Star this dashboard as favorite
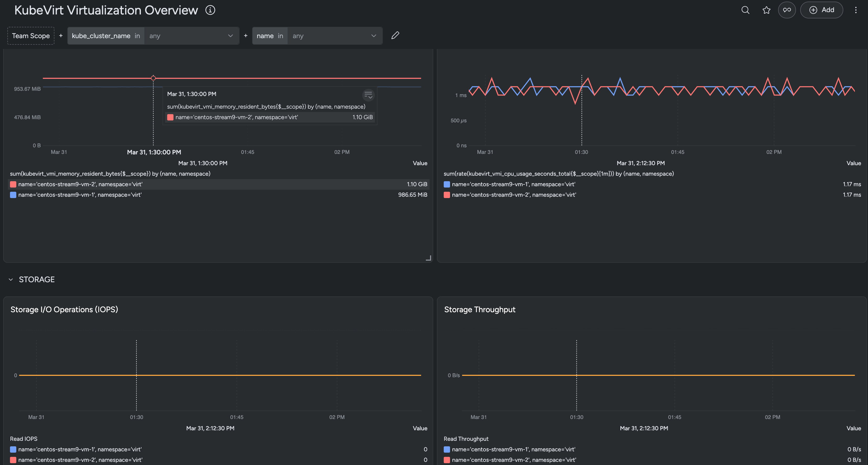This screenshot has height=465, width=868. click(766, 10)
